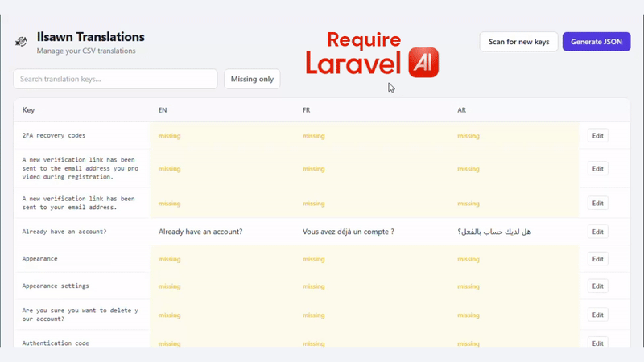
Task: Click the EN 'Already have an account?' translation
Action: [x=200, y=232]
